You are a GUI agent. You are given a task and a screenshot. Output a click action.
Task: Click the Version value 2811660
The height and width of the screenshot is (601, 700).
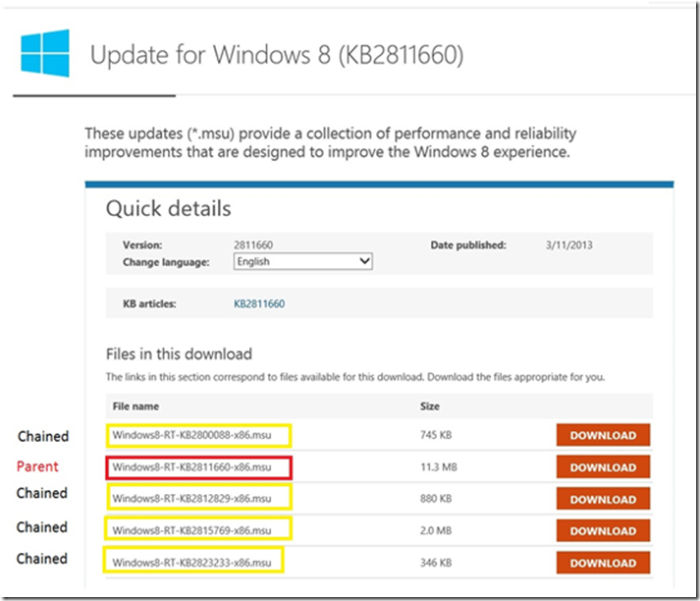tap(253, 245)
